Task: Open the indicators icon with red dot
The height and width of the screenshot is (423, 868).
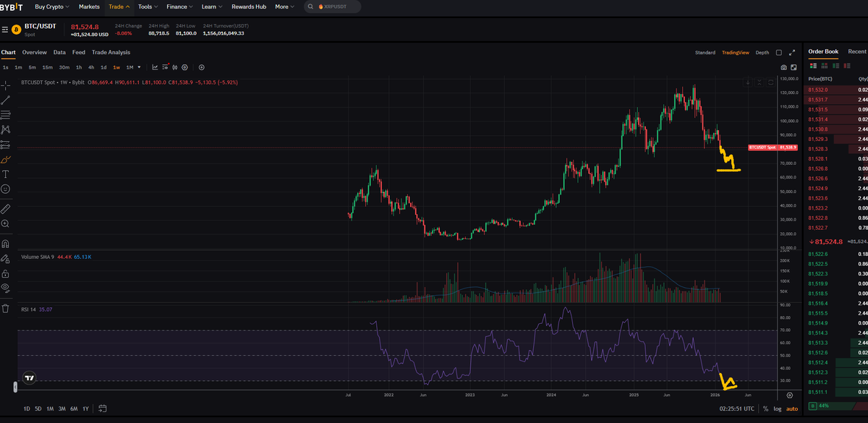Action: (165, 67)
